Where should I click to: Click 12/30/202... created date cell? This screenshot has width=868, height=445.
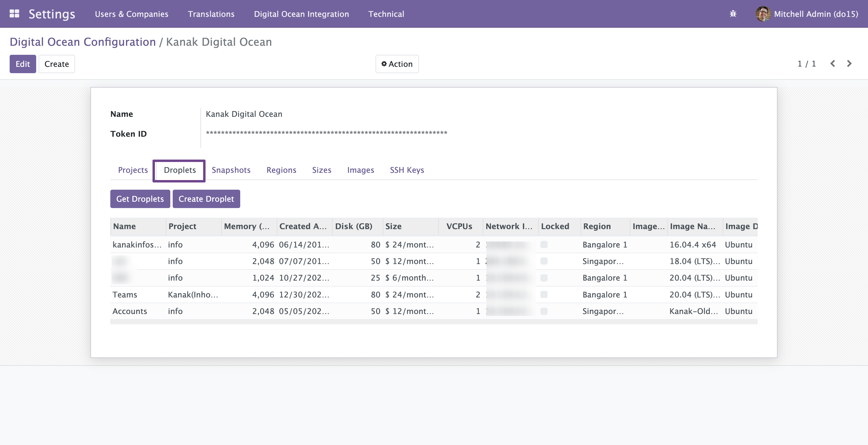coord(304,294)
